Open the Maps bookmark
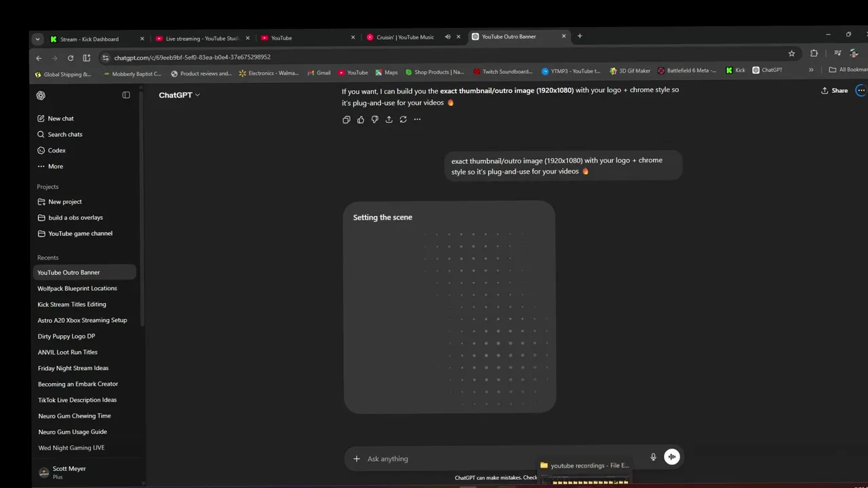The height and width of the screenshot is (488, 868). tap(387, 72)
